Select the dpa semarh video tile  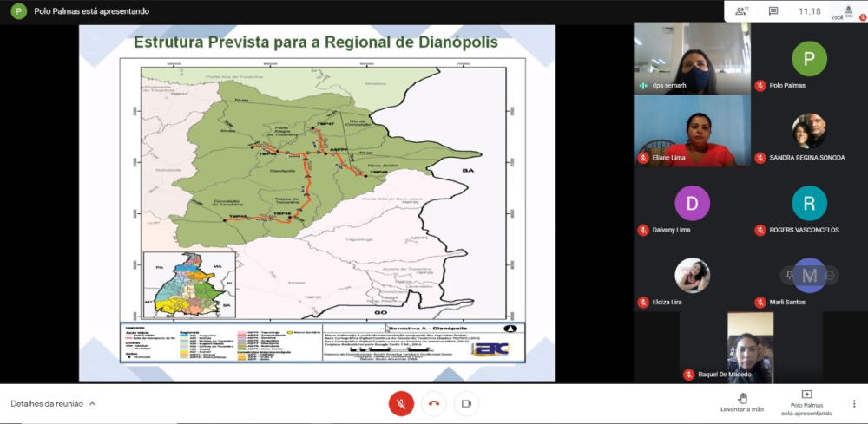coord(691,58)
